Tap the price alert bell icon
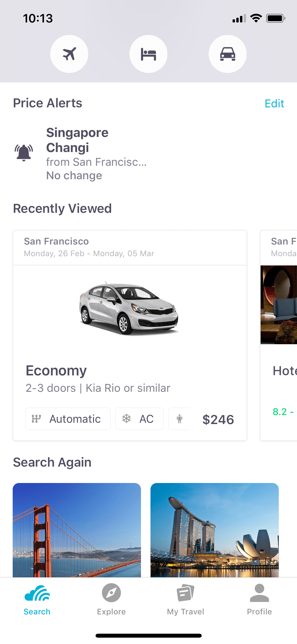Image resolution: width=297 pixels, height=644 pixels. tap(24, 153)
